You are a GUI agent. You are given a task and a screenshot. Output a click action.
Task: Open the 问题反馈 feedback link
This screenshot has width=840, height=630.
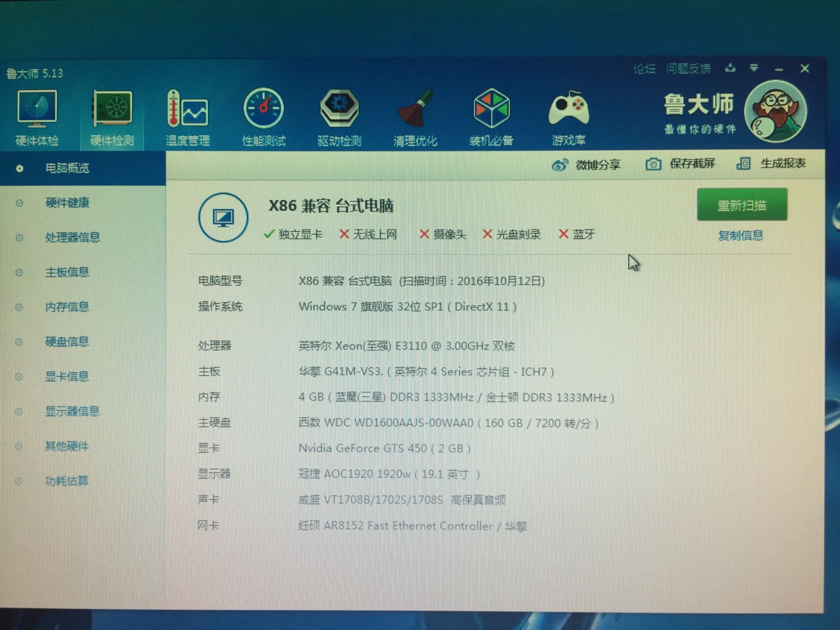coord(688,69)
